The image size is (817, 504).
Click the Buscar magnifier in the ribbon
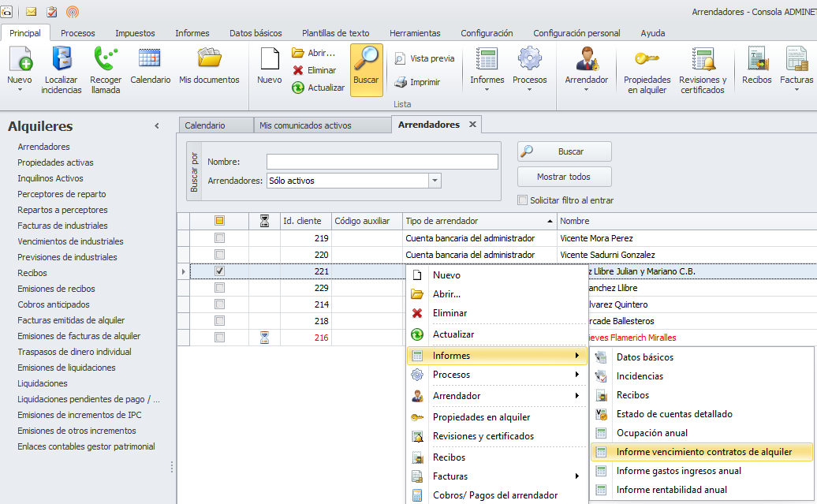(366, 69)
